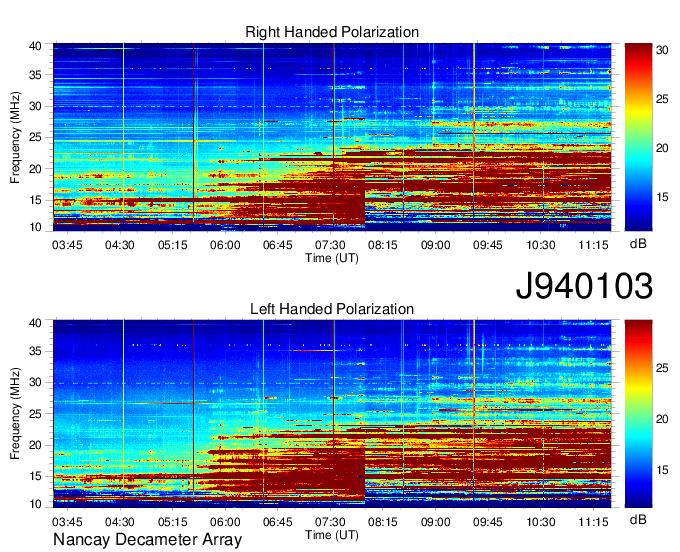Screen dimensions: 680x552
Task: Select 15 MHz frequency tick, Left Handed plot
Action: pyautogui.click(x=35, y=477)
